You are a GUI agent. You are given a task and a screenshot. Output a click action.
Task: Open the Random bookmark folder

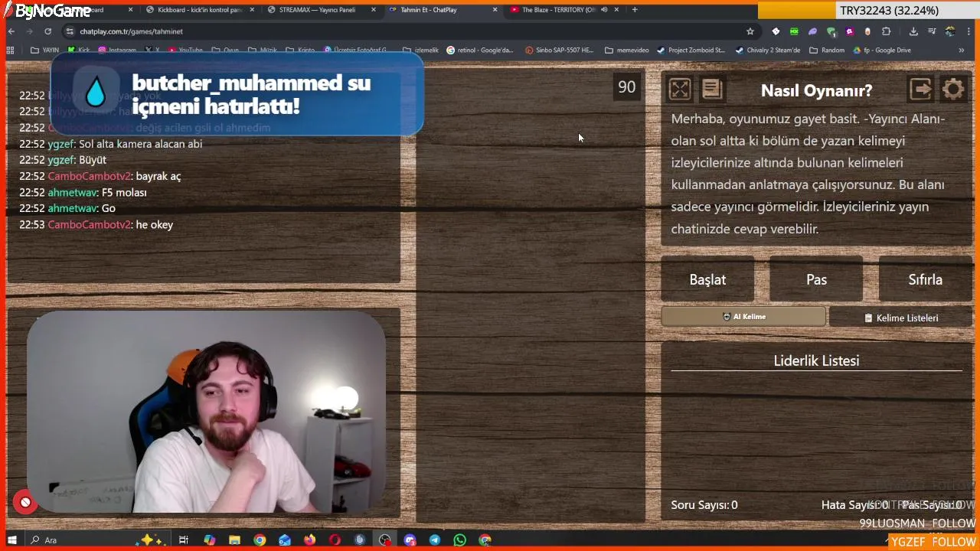point(827,51)
